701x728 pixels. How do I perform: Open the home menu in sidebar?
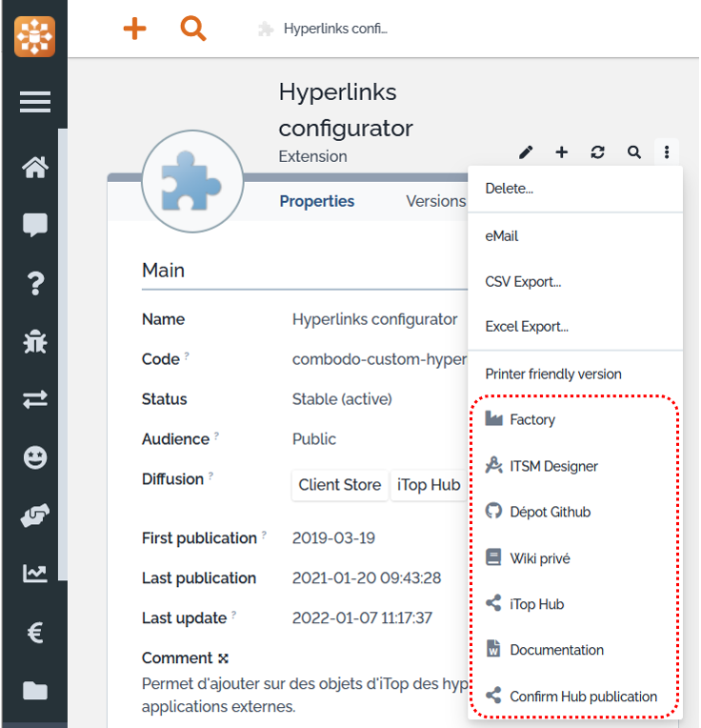(x=35, y=167)
